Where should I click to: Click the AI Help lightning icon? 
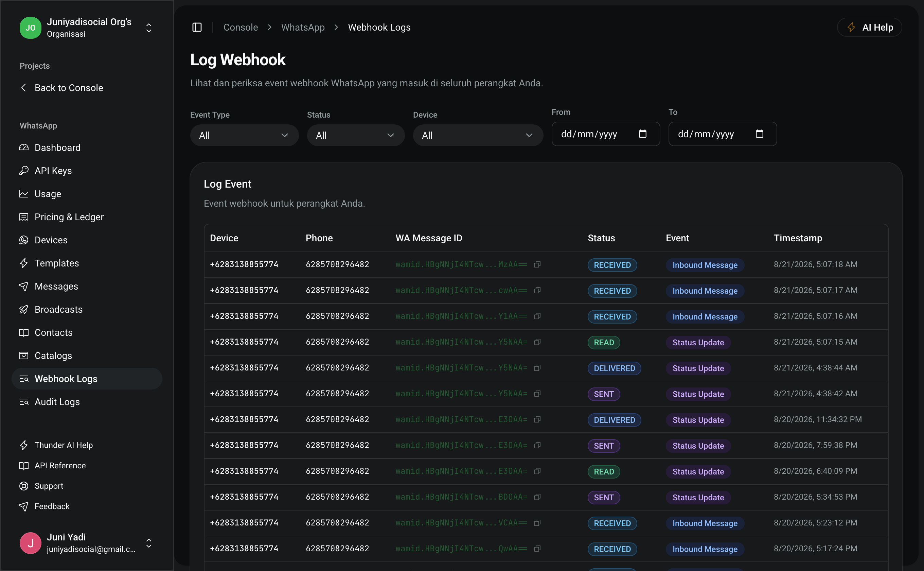coord(851,27)
